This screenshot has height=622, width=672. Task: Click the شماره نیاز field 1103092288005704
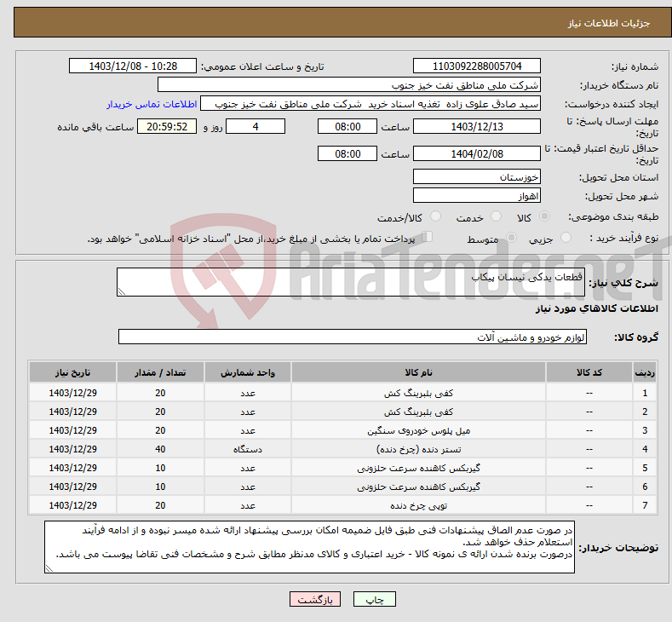[x=477, y=66]
